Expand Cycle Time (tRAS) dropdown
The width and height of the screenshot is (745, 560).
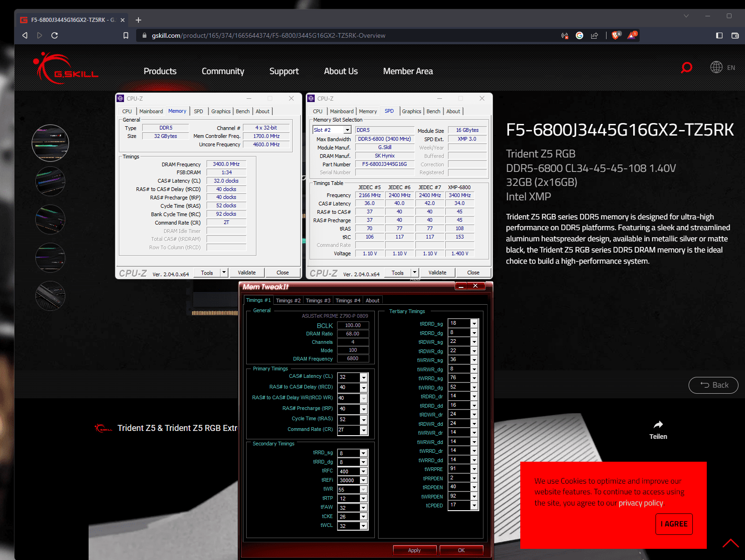pos(364,420)
